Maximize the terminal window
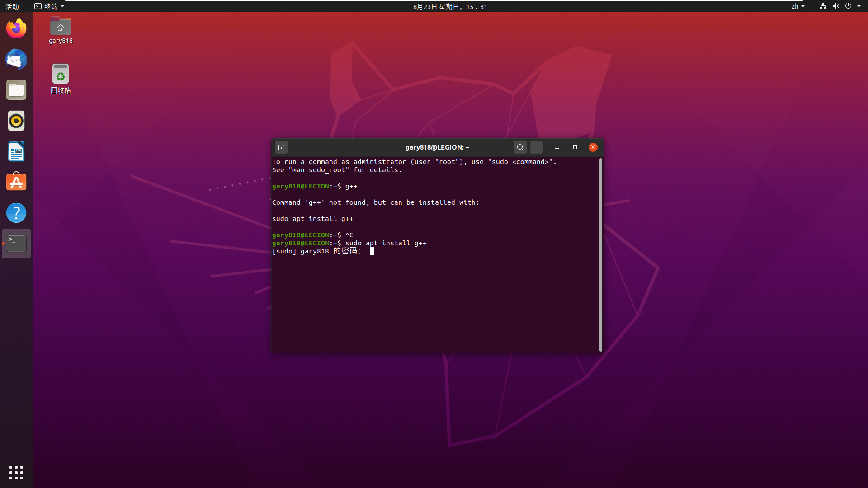The image size is (868, 488). point(575,147)
